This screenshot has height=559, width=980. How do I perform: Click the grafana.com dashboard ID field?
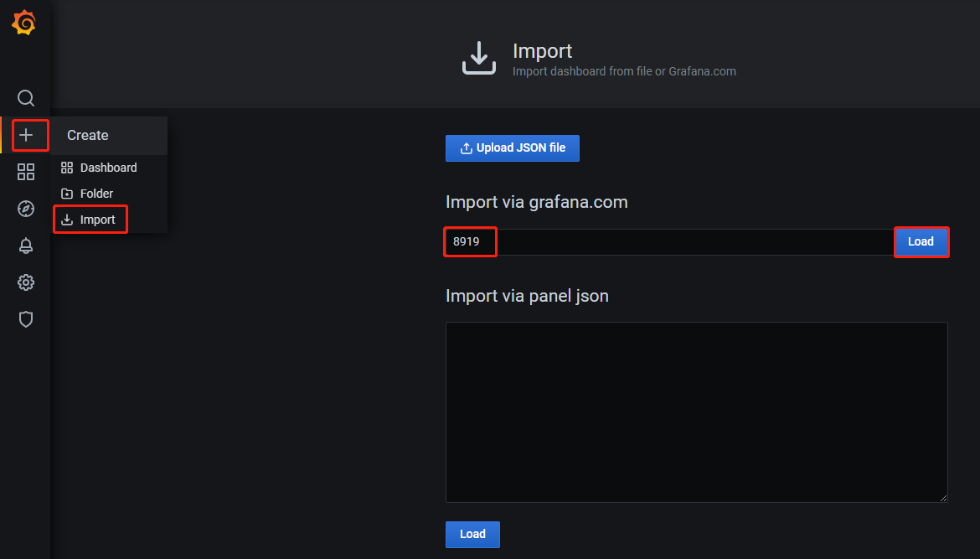coord(669,242)
